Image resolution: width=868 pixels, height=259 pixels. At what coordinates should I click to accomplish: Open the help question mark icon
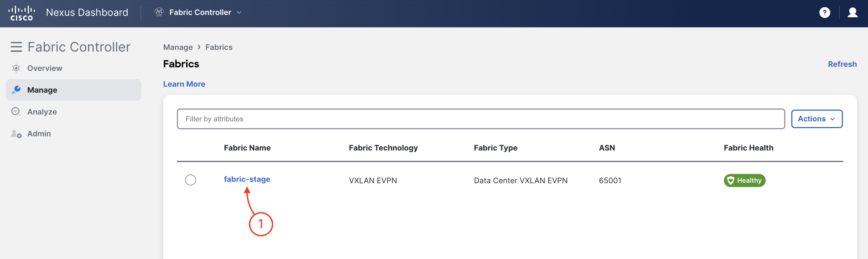[824, 13]
